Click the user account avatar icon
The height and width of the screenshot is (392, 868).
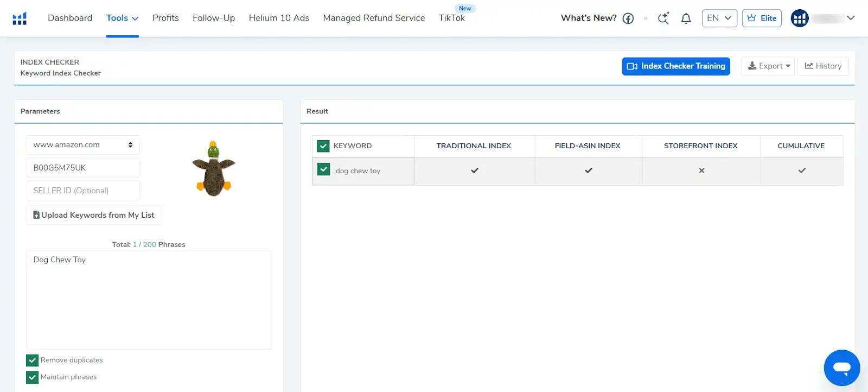800,18
